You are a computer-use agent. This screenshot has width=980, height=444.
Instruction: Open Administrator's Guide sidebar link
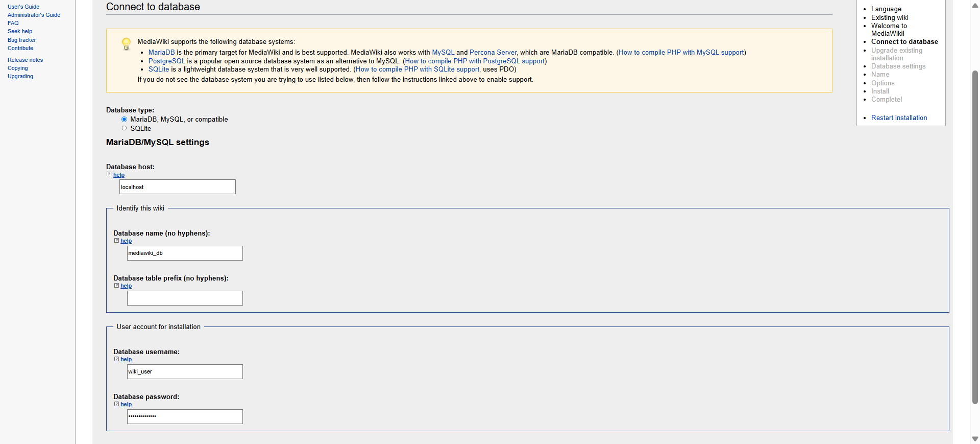point(34,15)
